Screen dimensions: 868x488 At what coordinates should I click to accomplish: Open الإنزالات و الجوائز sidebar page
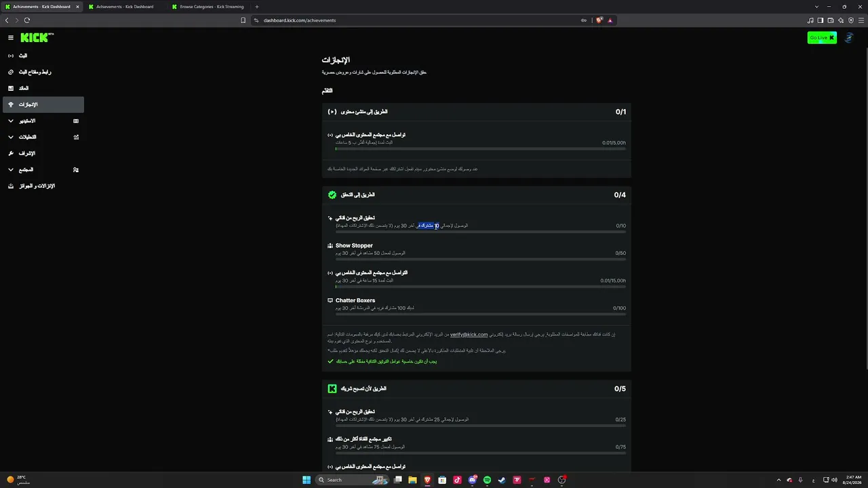(x=43, y=186)
